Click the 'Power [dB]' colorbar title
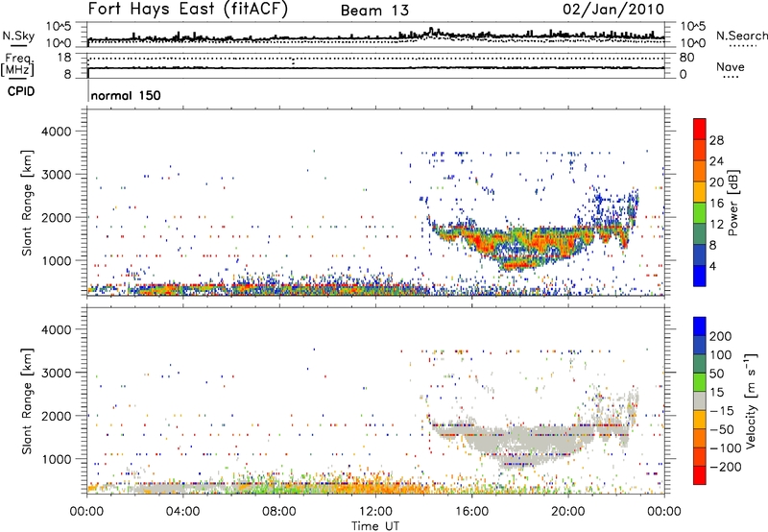The height and width of the screenshot is (532, 768). pos(732,203)
